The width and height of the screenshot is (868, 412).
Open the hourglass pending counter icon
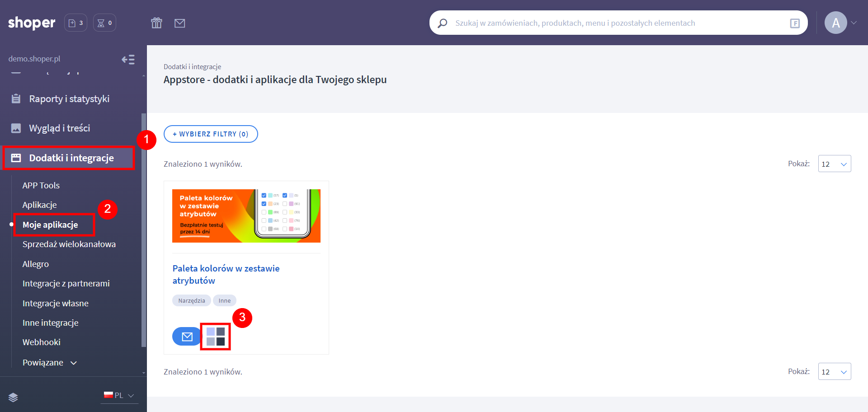(104, 23)
